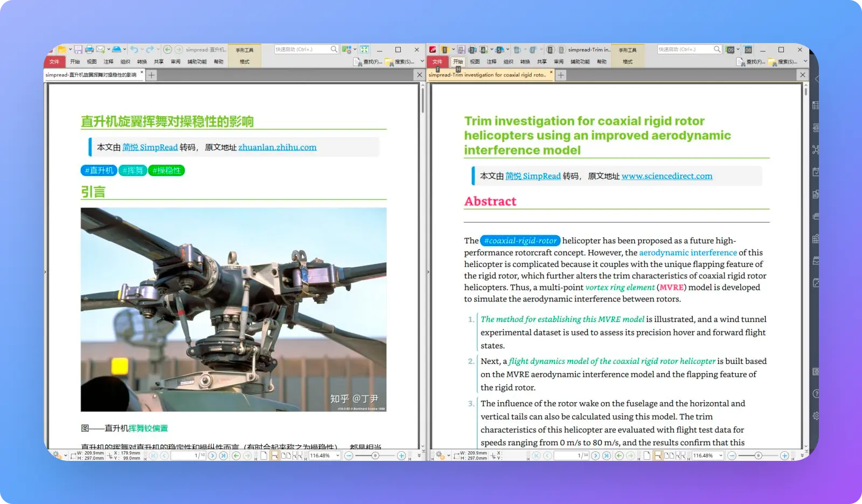Click vertical scrollbar in left document
The width and height of the screenshot is (862, 504).
pyautogui.click(x=422, y=100)
